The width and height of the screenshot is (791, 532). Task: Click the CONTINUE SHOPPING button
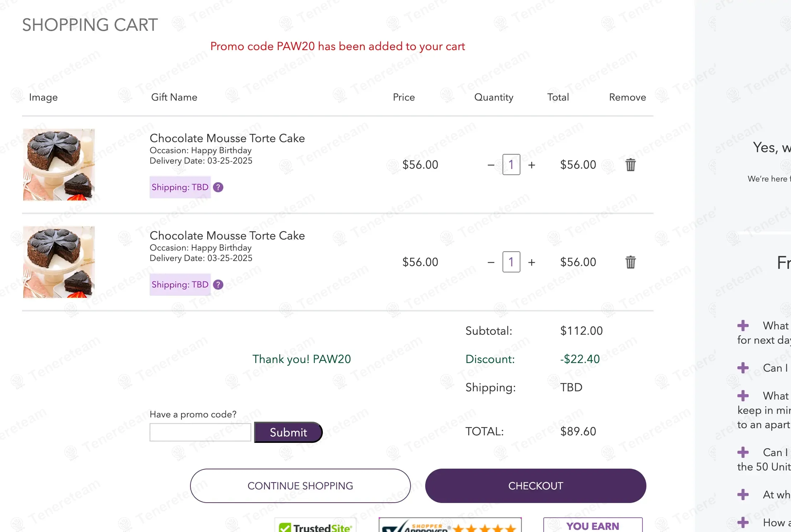tap(300, 486)
